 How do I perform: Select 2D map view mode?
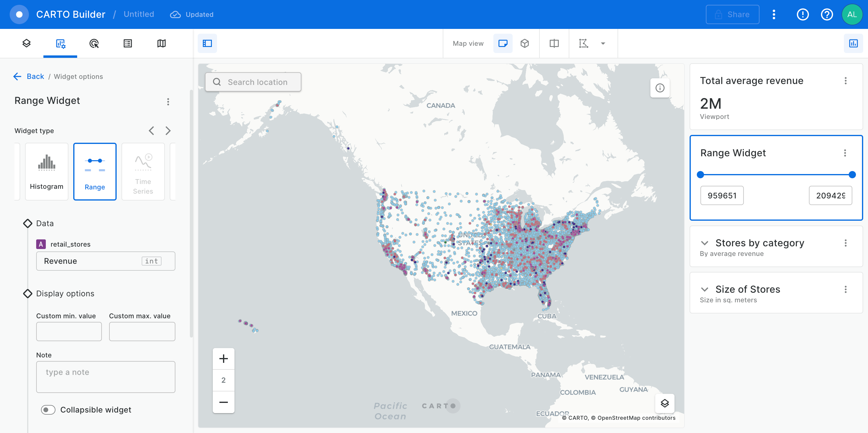[x=502, y=43]
